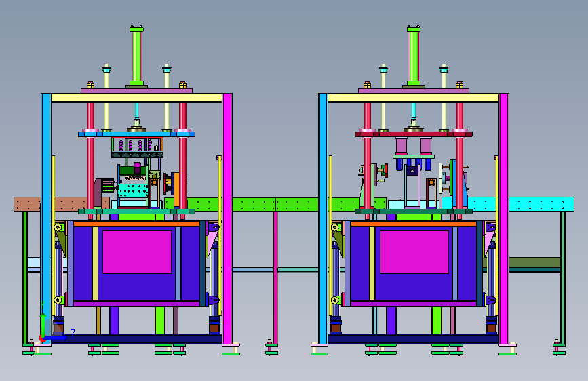Select the dark navy base beam under the left cabinet
The width and height of the screenshot is (588, 381).
136,339
